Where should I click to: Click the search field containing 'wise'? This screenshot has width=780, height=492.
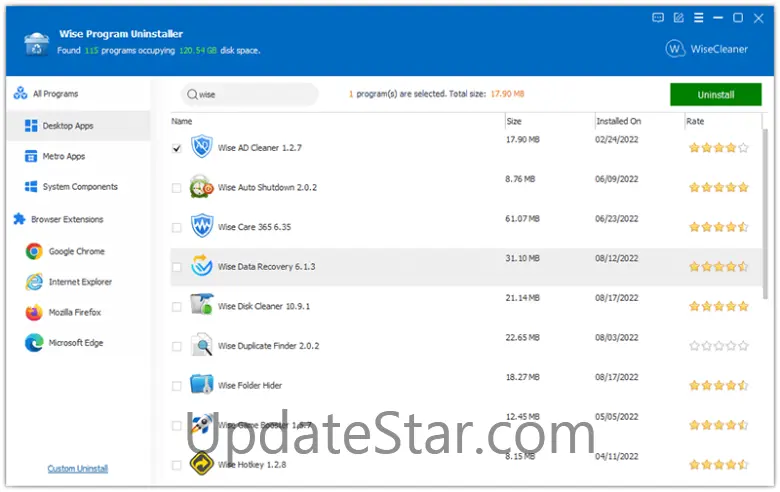coord(250,94)
